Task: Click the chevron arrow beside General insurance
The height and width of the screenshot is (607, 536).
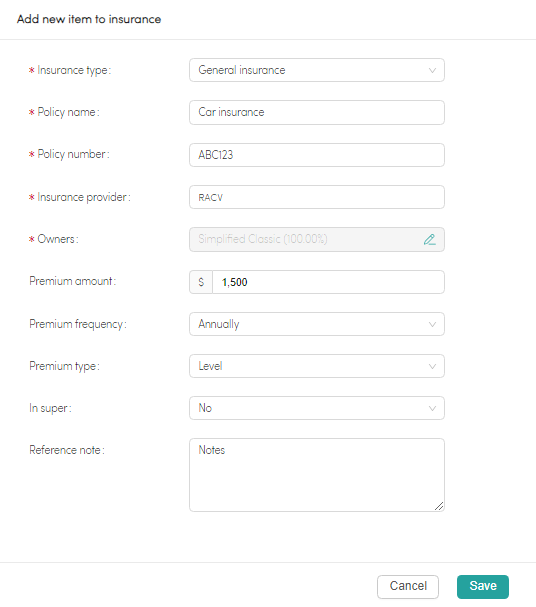Action: coord(432,70)
